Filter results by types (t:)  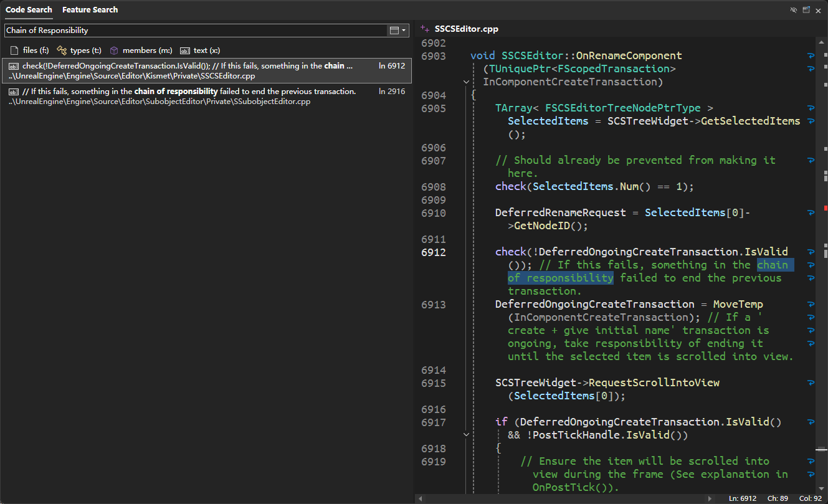pyautogui.click(x=79, y=50)
